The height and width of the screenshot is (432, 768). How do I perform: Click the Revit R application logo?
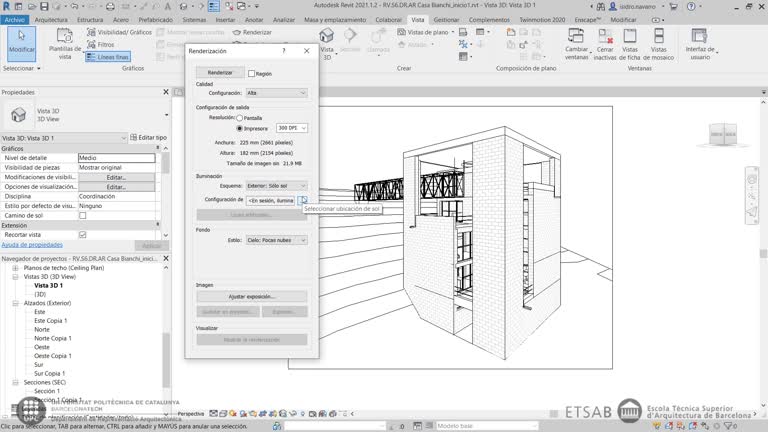tap(6, 6)
